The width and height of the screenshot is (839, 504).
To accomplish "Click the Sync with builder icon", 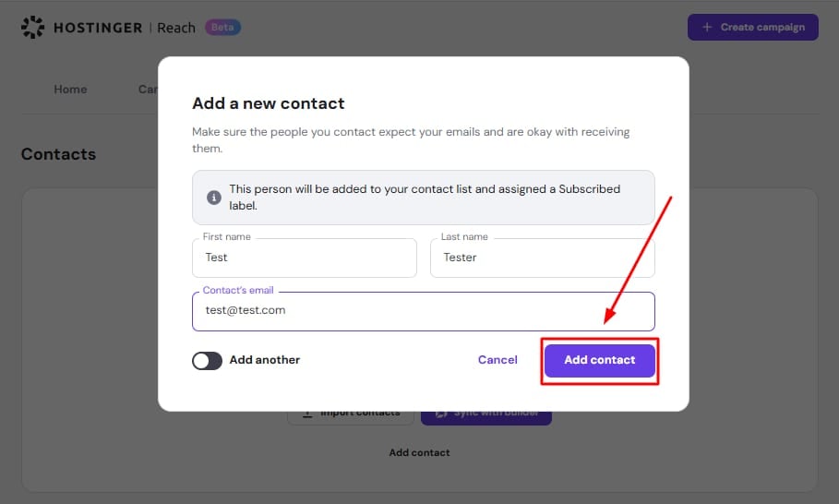I will coord(441,414).
